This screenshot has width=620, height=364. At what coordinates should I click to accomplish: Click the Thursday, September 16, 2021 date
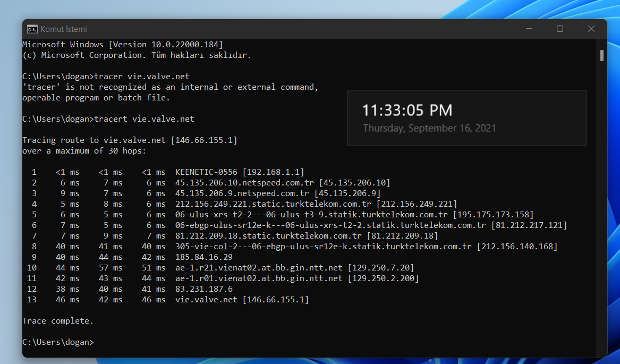[x=429, y=128]
